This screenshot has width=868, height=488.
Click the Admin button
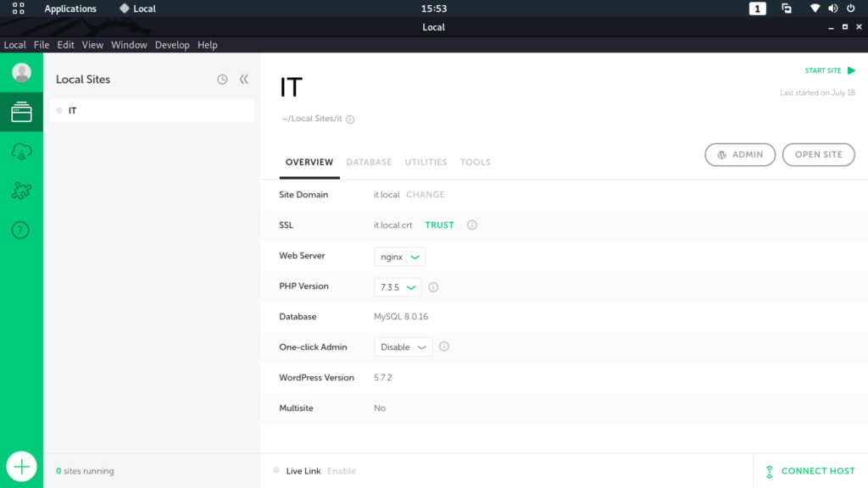pos(740,155)
